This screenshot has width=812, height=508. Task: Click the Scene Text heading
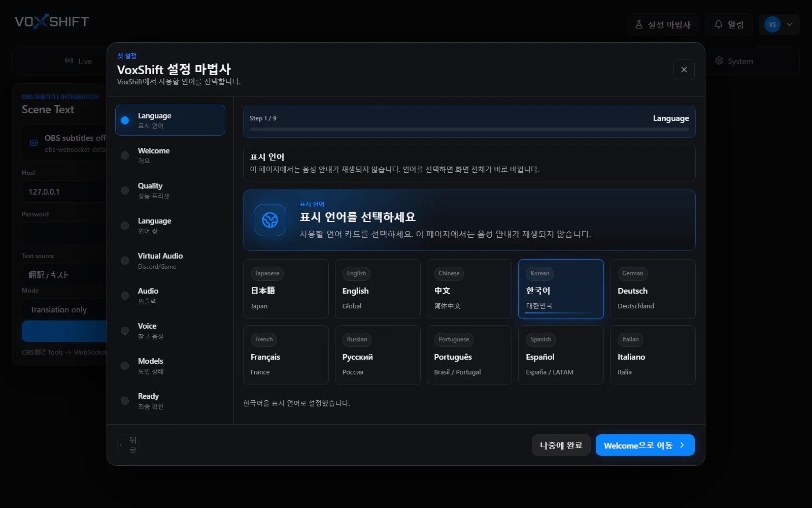[48, 110]
